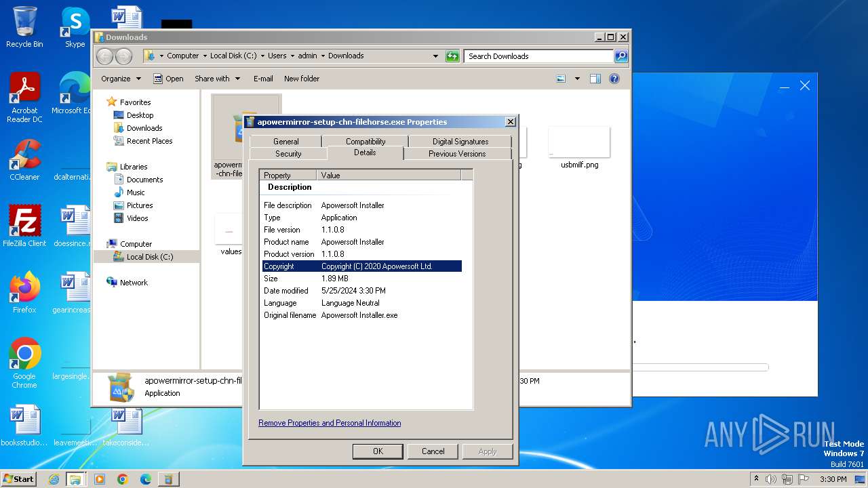Switch to General tab
The width and height of the screenshot is (868, 488).
pos(285,141)
